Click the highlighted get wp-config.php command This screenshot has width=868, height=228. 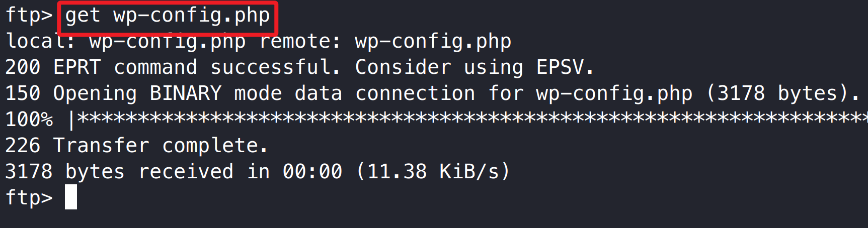point(167,16)
